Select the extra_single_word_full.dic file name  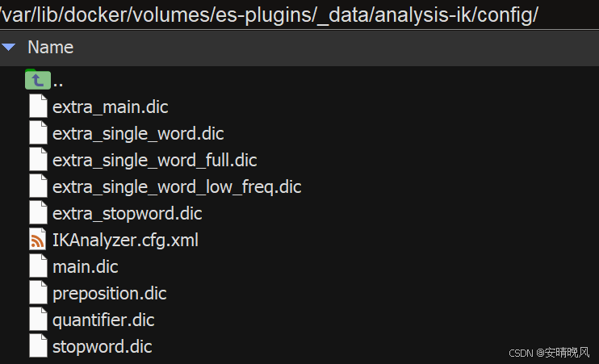click(x=155, y=161)
